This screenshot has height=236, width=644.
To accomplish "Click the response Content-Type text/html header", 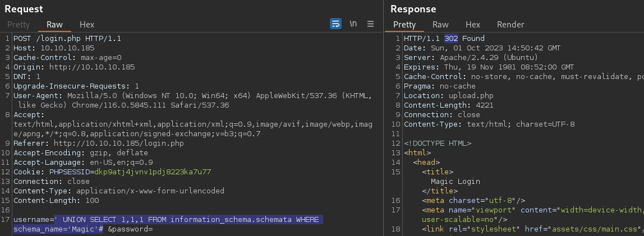I will tap(489, 124).
